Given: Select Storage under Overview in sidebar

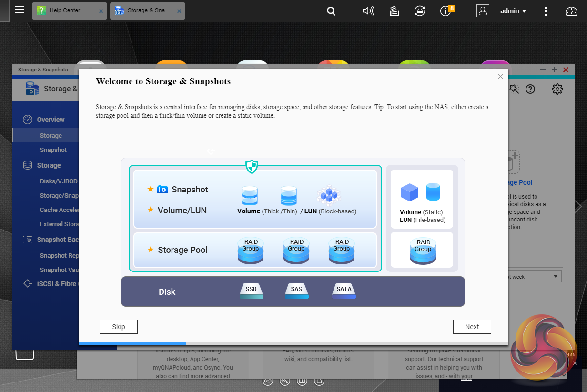Looking at the screenshot, I should click(x=51, y=136).
